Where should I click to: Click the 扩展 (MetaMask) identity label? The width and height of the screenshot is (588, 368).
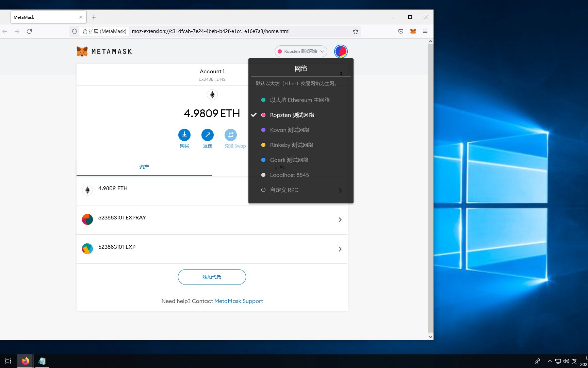[x=104, y=31]
